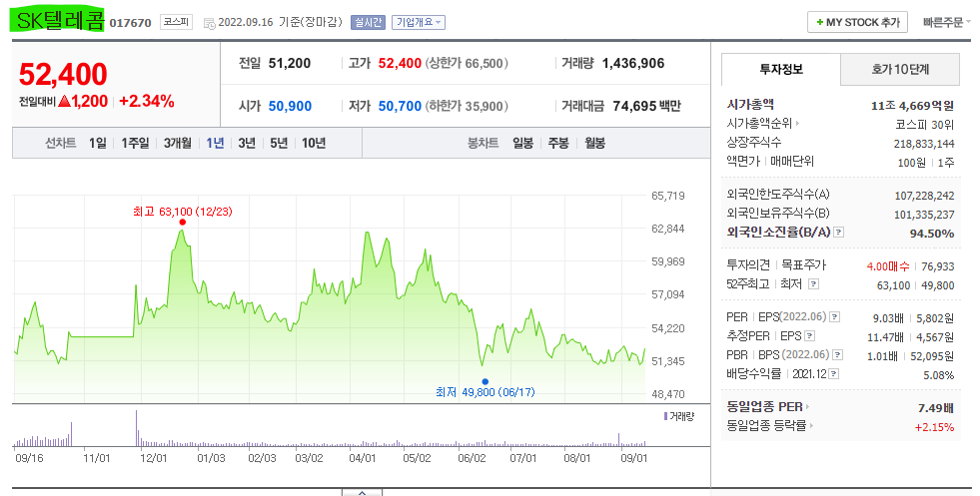Select the 1일 line chart period

point(98,143)
